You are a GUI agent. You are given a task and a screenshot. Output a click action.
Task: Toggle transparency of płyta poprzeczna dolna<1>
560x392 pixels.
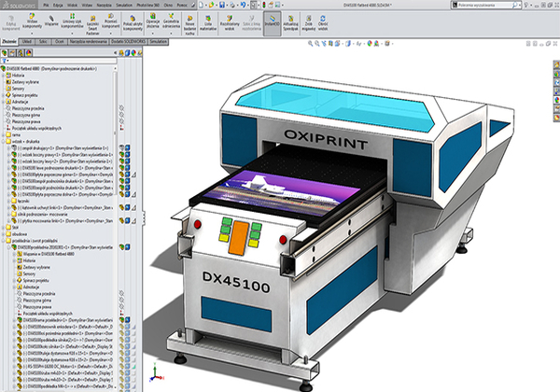click(133, 194)
